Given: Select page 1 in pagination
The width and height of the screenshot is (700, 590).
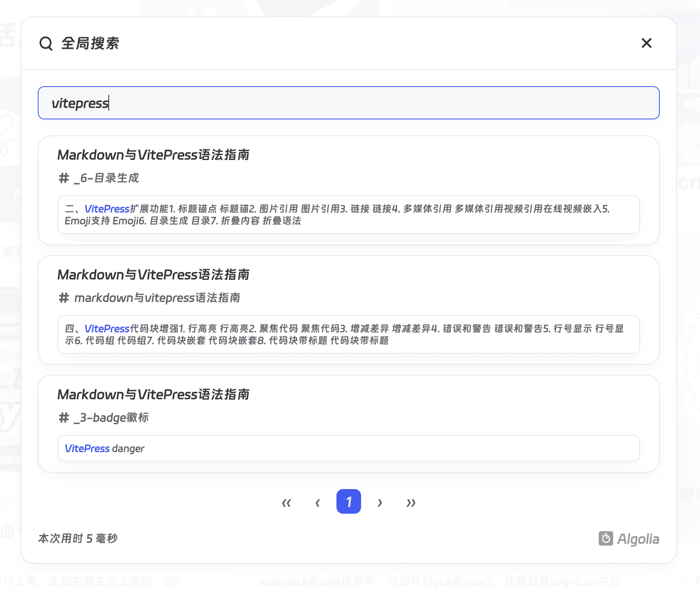Looking at the screenshot, I should pyautogui.click(x=349, y=501).
